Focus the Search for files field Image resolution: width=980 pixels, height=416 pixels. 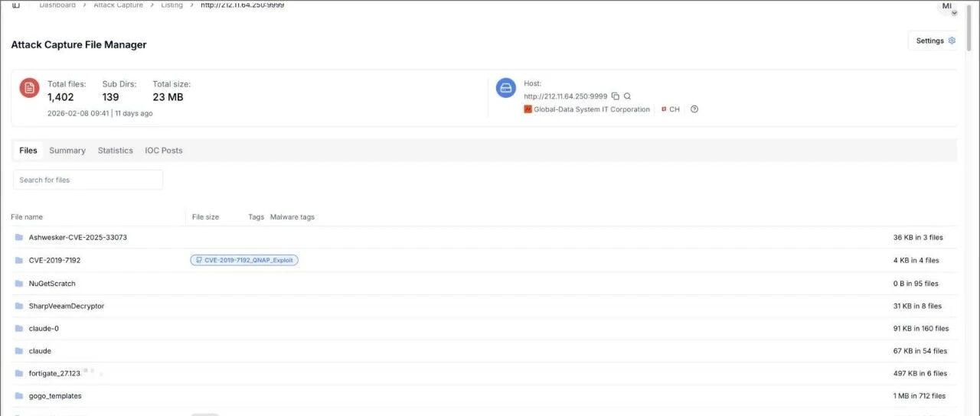(88, 180)
